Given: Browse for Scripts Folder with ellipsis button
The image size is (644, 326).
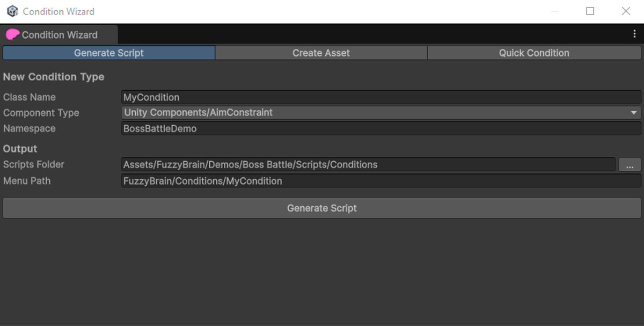Looking at the screenshot, I should click(x=630, y=165).
